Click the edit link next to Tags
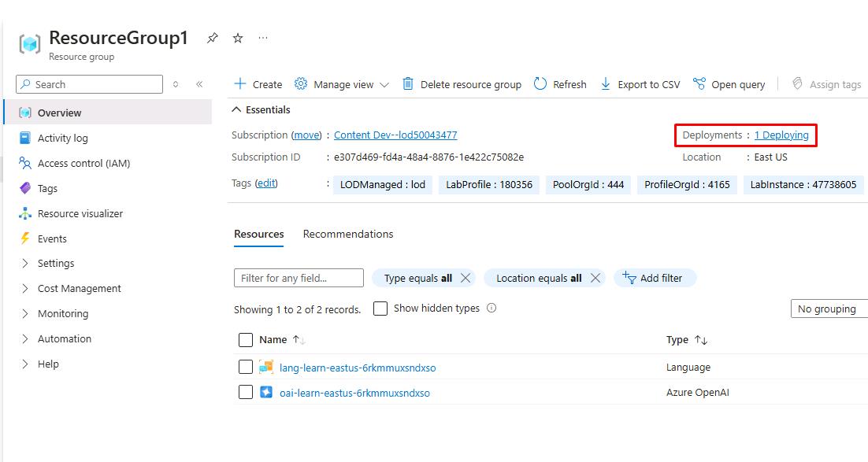Image resolution: width=868 pixels, height=462 pixels. (x=266, y=183)
